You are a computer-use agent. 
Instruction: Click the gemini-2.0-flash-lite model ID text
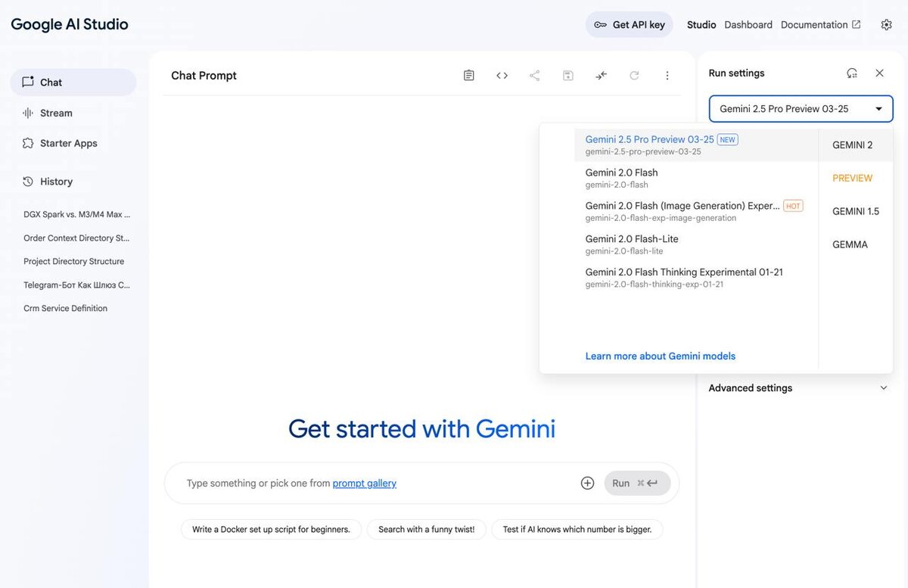coord(624,251)
